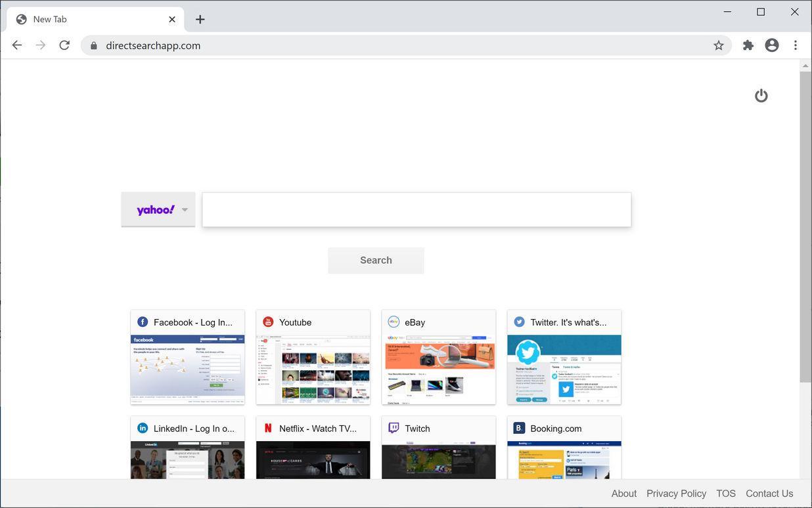Click inside the search input field

pyautogui.click(x=416, y=209)
